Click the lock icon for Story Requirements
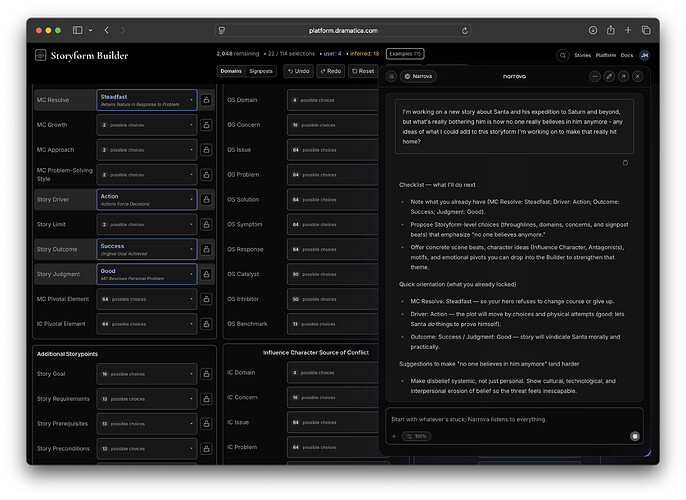The image size is (686, 500). point(206,399)
